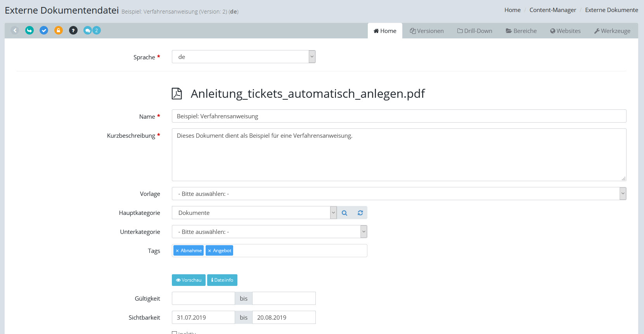Remove the Abnahme tag

tap(177, 251)
